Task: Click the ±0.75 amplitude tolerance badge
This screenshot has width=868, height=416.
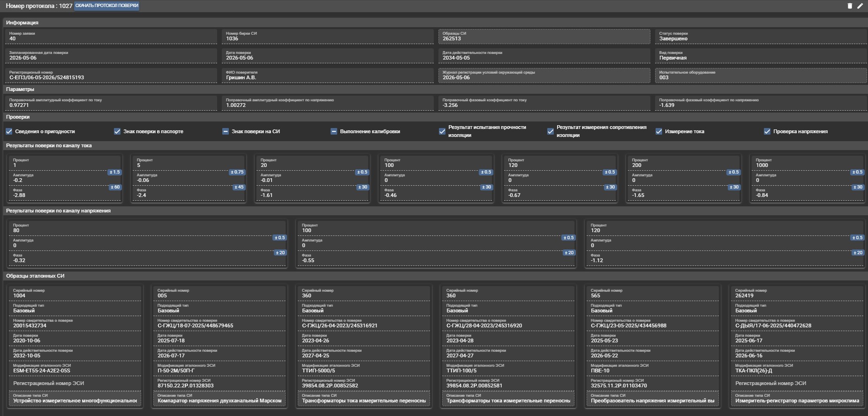Action: (237, 172)
